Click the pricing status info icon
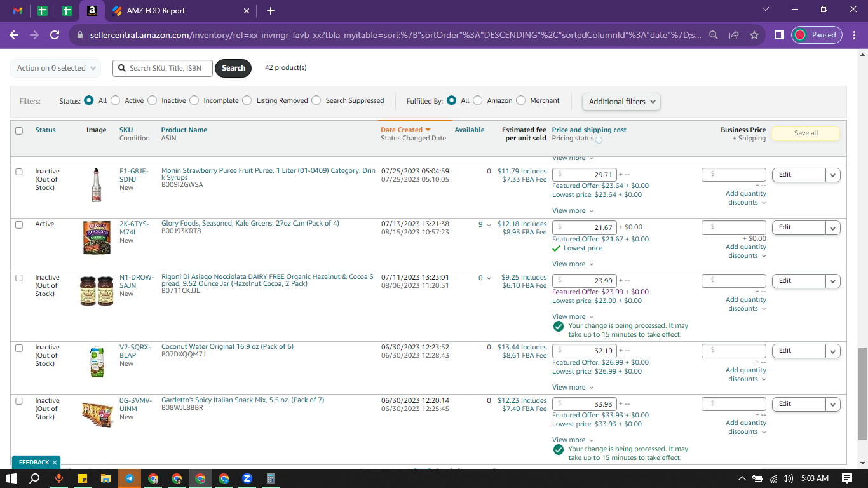Viewport: 868px width, 488px height. tap(599, 139)
